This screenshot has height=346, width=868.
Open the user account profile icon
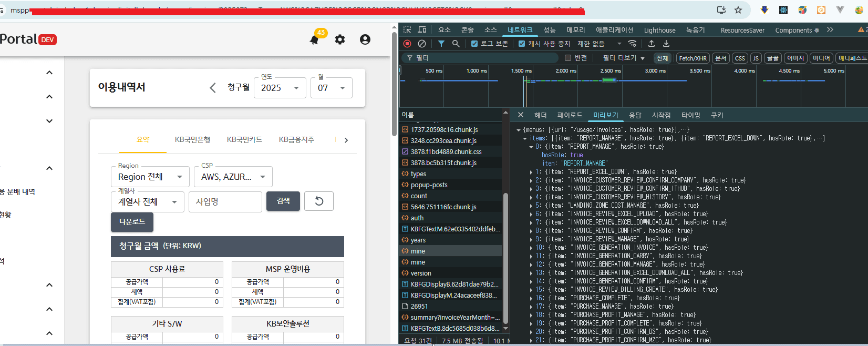point(365,39)
